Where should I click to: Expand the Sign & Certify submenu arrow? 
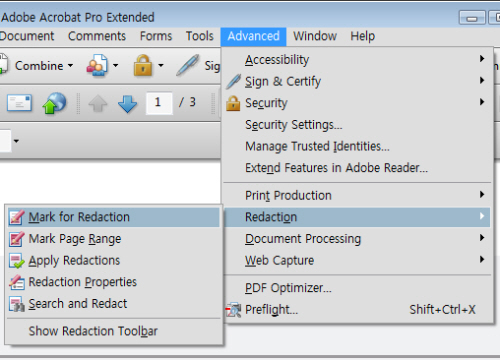pyautogui.click(x=482, y=80)
